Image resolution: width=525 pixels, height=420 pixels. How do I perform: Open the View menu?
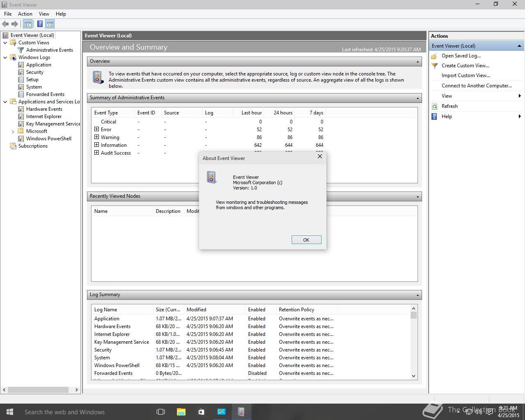point(44,14)
